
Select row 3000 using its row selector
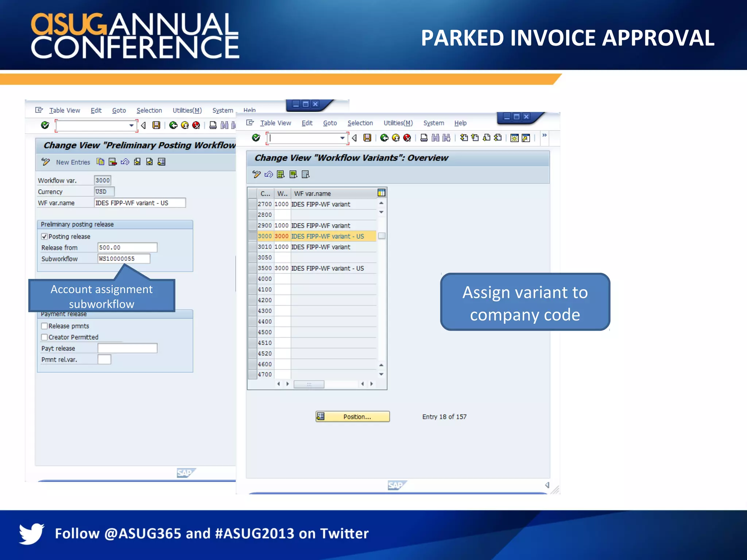252,236
